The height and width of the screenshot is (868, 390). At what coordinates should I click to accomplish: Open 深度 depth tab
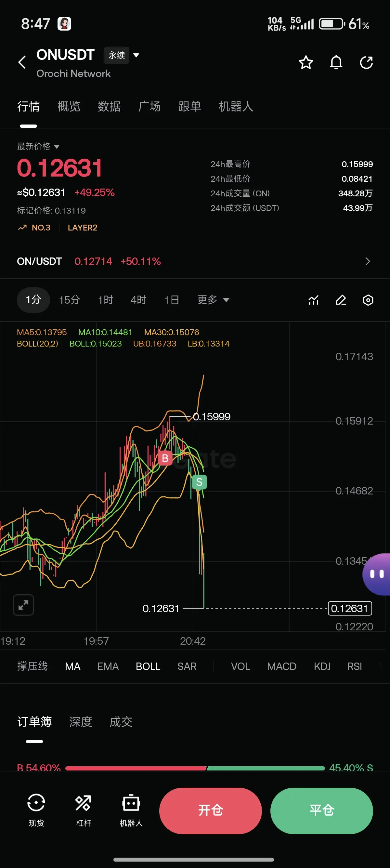81,721
